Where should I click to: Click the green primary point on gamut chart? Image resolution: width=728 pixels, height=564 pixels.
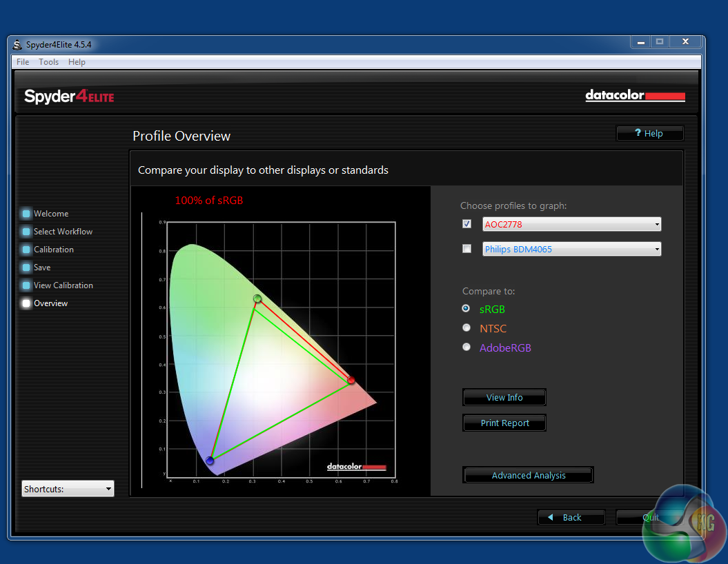257,299
